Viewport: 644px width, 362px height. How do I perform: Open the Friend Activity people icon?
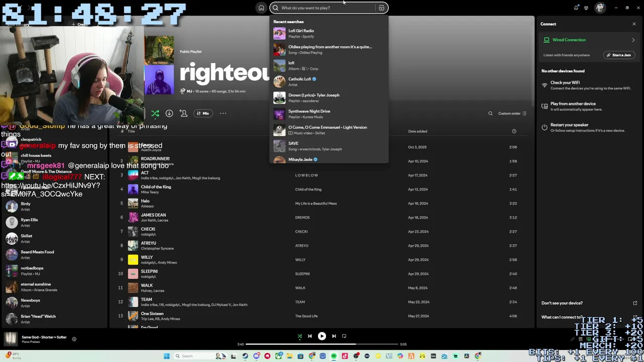coord(586,8)
